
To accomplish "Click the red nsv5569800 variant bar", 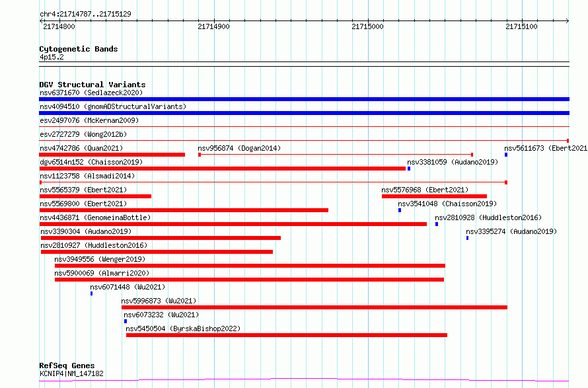I will [x=184, y=210].
